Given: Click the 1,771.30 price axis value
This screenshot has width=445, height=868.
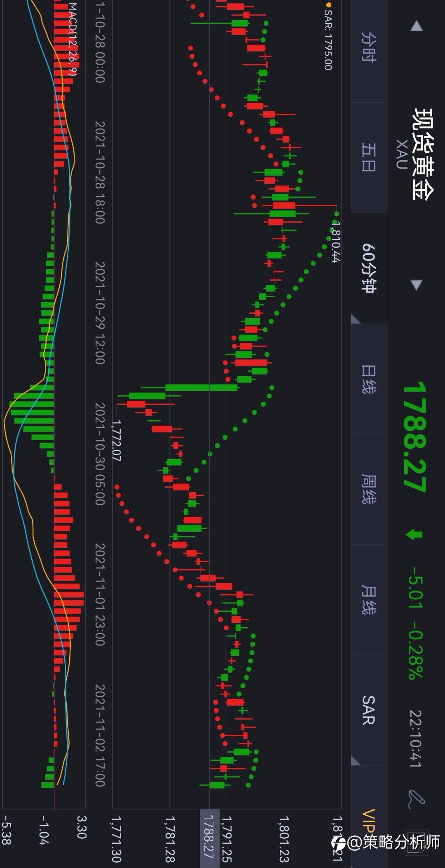Looking at the screenshot, I should pyautogui.click(x=117, y=839).
